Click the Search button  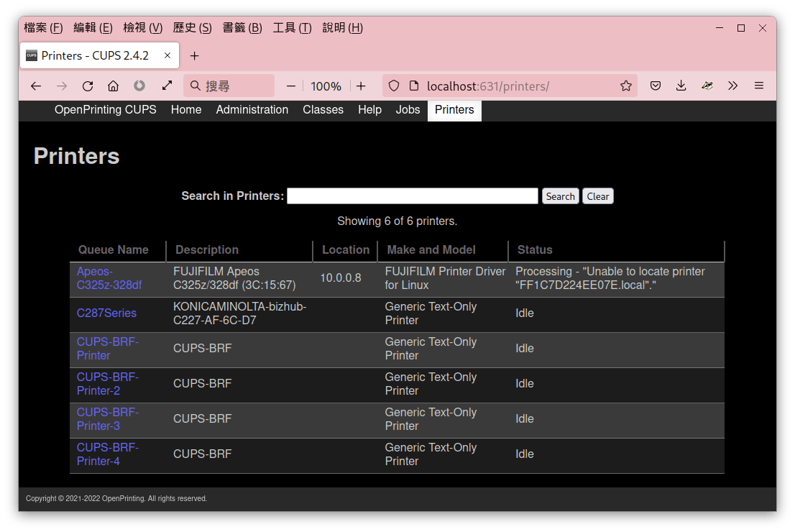(560, 196)
